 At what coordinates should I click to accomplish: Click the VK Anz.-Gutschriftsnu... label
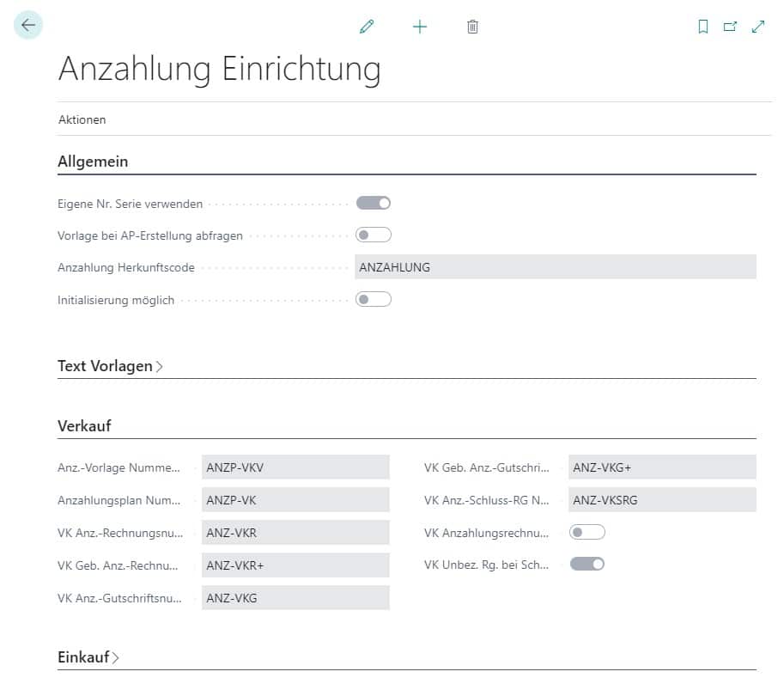[x=119, y=598]
